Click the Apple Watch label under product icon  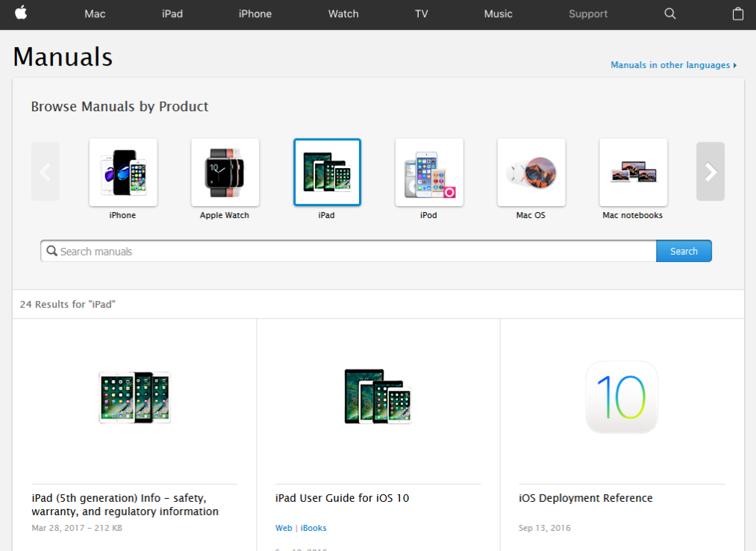pos(224,215)
